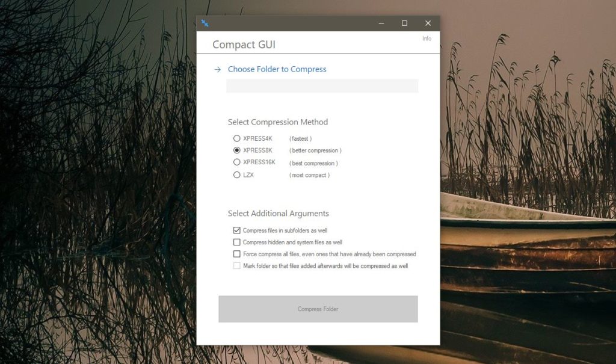Click the Choose Folder to Compress link
Viewport: 616px width, 364px height.
coord(277,69)
